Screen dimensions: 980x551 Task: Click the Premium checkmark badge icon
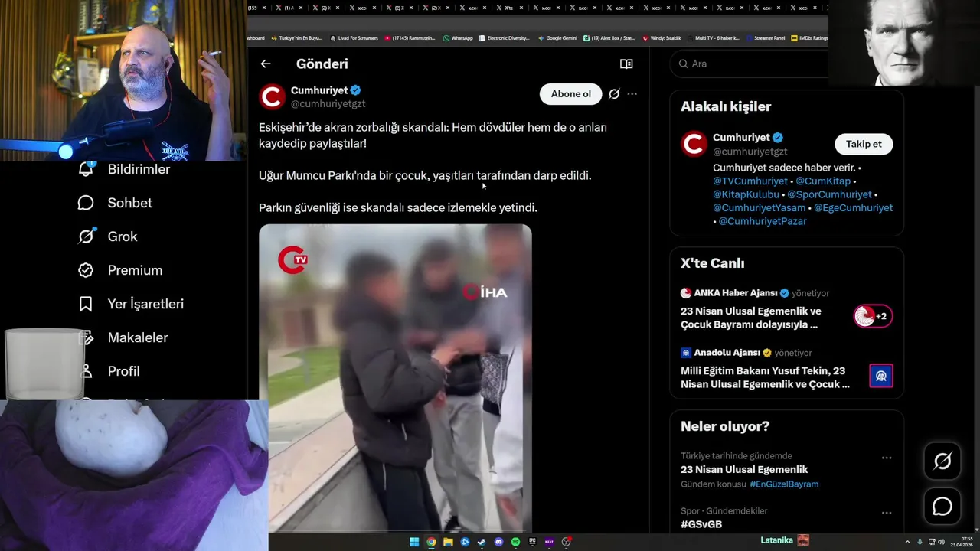click(86, 270)
